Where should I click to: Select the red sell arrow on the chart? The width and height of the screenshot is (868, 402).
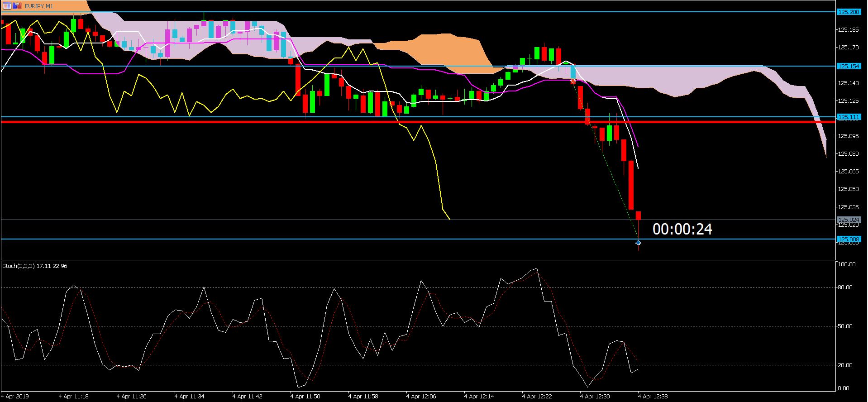[x=573, y=81]
